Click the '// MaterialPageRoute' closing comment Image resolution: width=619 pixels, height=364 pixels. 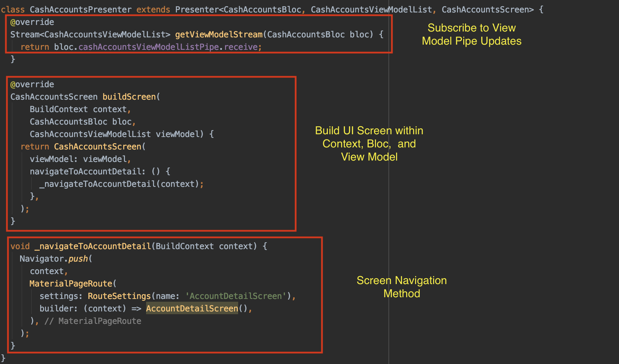pos(93,321)
